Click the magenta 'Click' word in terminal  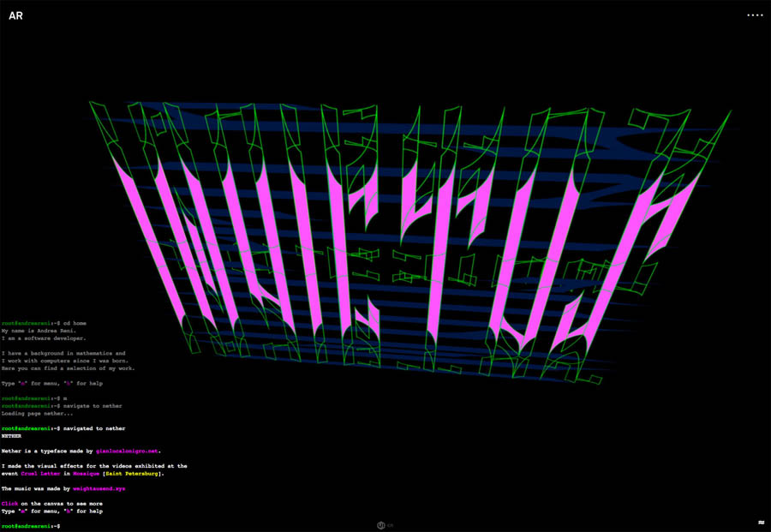9,504
